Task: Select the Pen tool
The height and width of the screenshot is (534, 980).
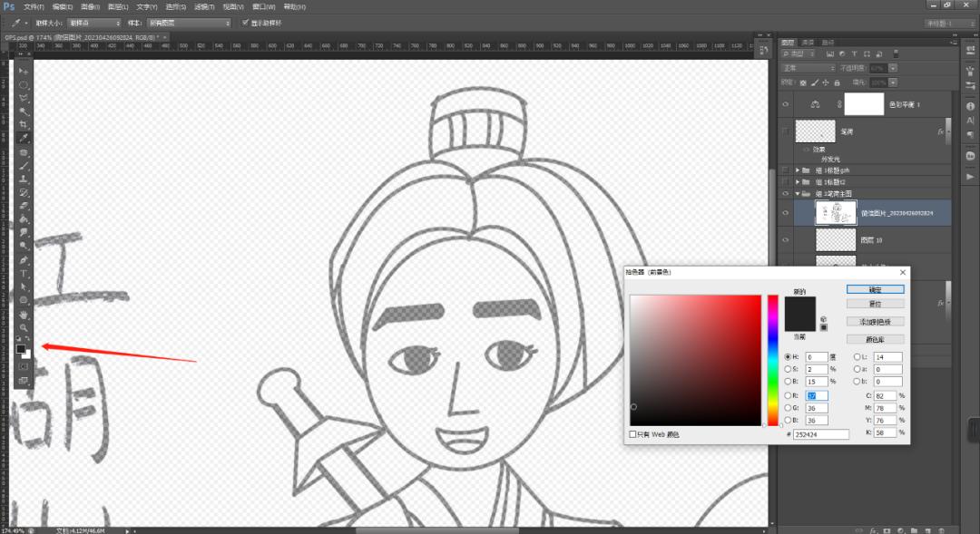Action: pos(24,260)
